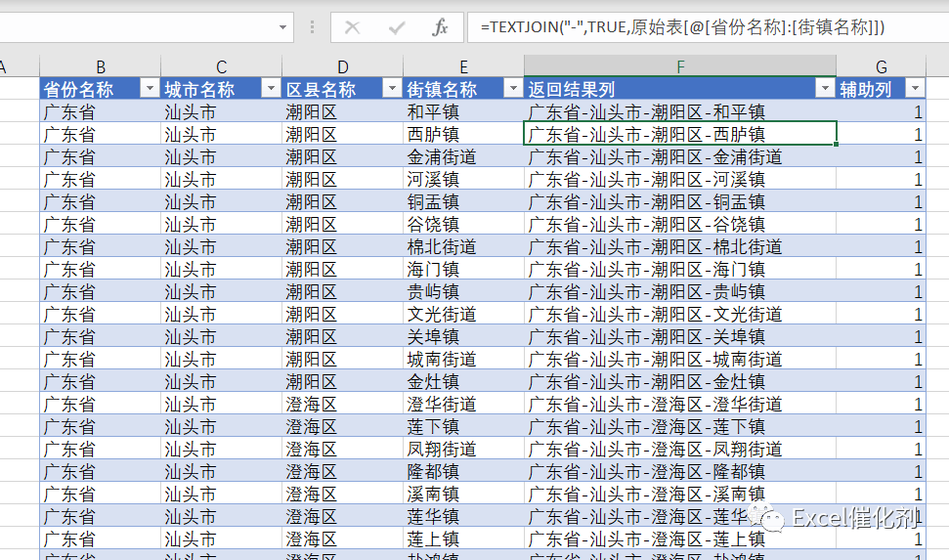Select column D header
Viewport: 949px width, 560px height.
pos(343,66)
